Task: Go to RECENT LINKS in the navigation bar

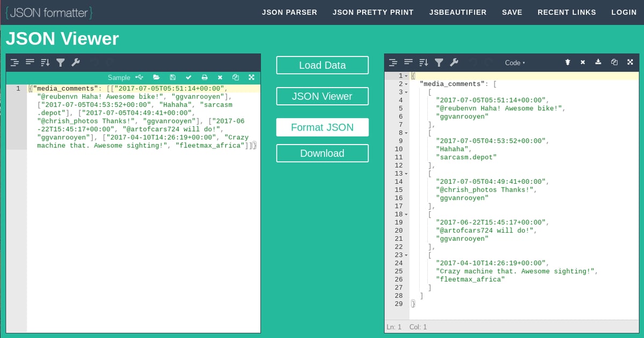Action: point(567,12)
